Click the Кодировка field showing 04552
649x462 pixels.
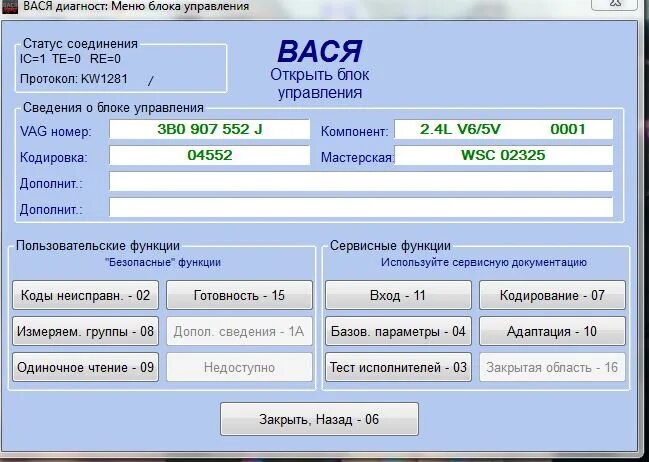point(209,155)
